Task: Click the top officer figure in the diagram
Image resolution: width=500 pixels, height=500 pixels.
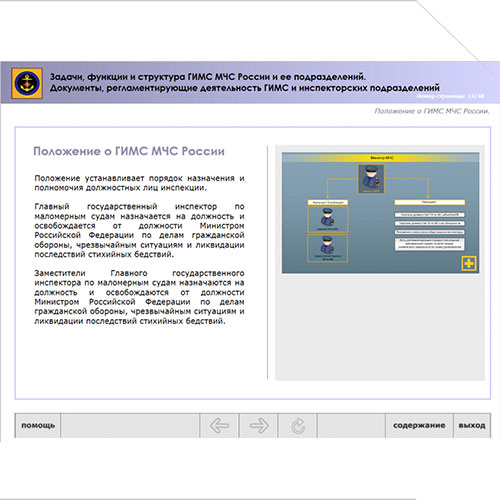Action: pos(371,179)
